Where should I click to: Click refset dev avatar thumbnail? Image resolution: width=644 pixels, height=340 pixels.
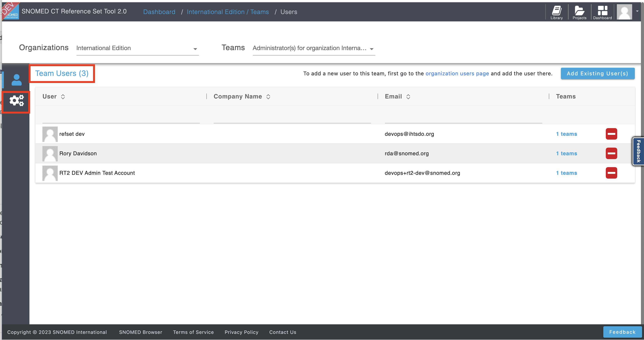point(50,134)
